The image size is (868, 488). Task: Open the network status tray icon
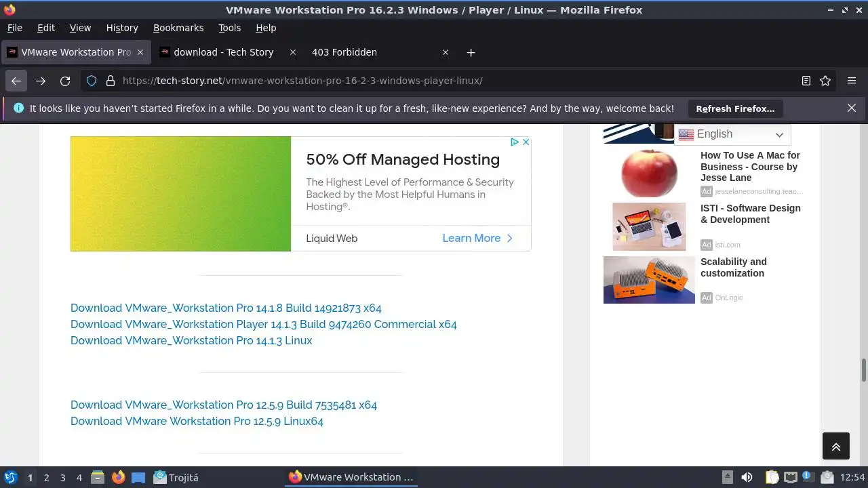tap(790, 477)
